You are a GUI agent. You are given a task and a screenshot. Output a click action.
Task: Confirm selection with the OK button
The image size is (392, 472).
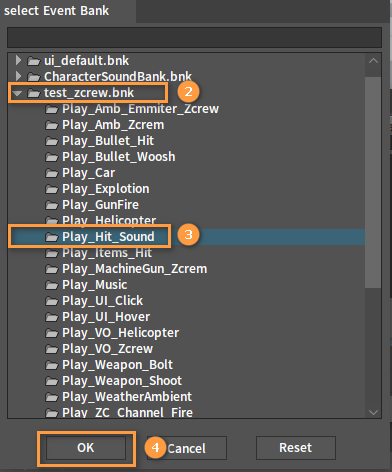86,448
